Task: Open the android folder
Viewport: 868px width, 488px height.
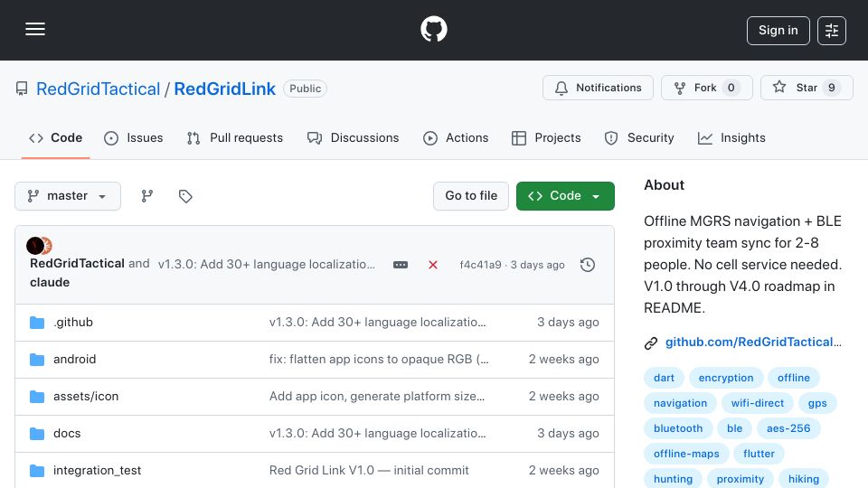Action: click(75, 359)
